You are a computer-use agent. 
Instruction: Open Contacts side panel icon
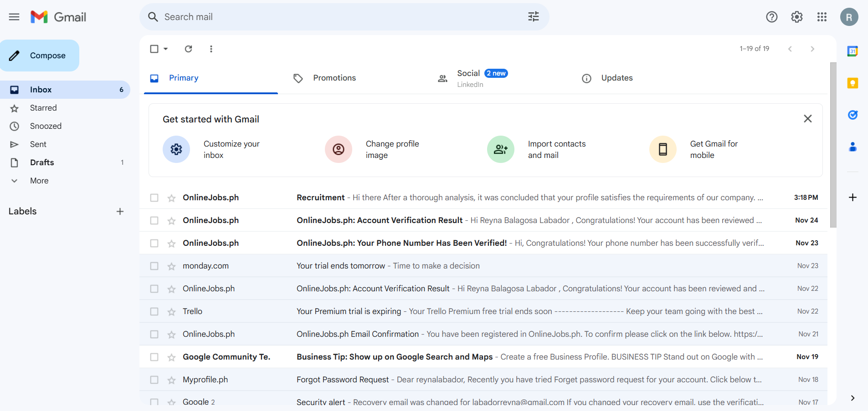point(853,147)
